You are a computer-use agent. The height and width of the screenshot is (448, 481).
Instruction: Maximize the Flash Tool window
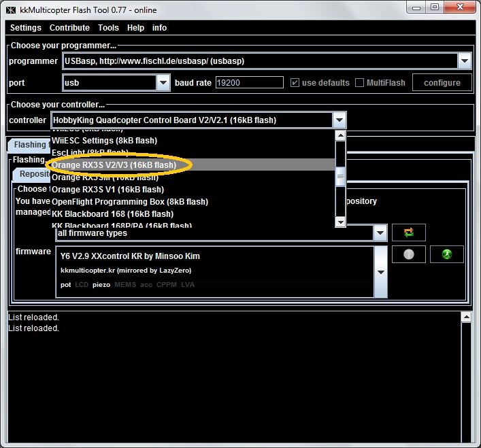[x=435, y=7]
